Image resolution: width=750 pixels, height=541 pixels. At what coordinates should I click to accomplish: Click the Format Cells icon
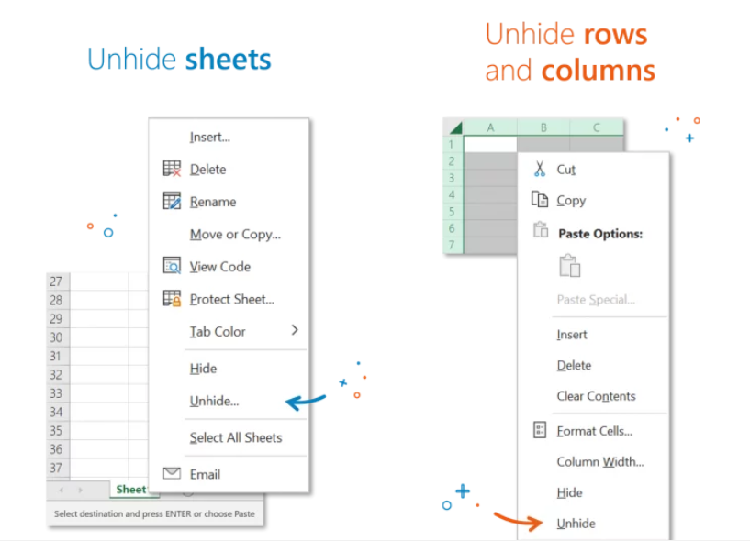540,430
